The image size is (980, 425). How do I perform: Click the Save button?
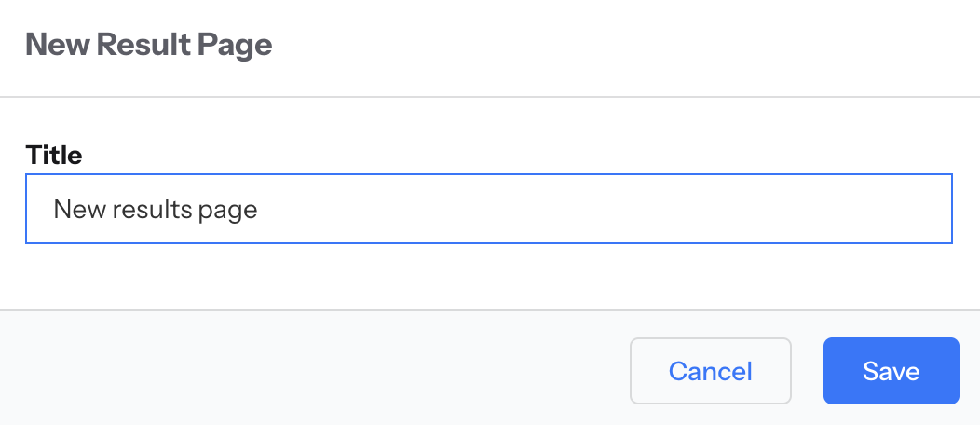click(891, 371)
